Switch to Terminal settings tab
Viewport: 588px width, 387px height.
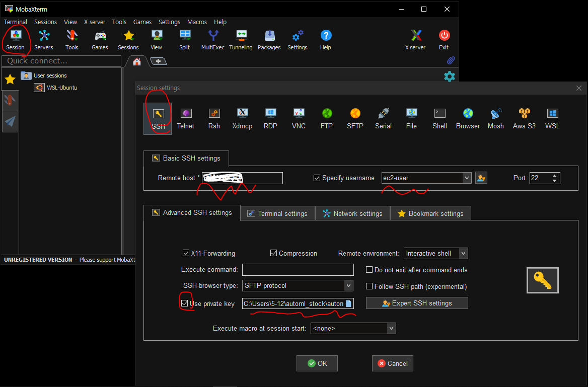pyautogui.click(x=277, y=213)
